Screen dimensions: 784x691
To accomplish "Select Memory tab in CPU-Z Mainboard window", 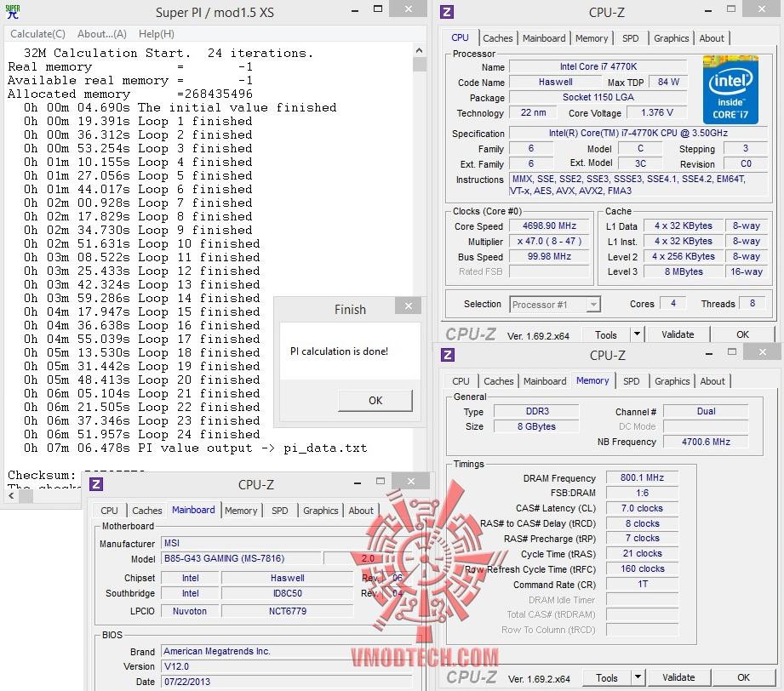I will point(241,511).
